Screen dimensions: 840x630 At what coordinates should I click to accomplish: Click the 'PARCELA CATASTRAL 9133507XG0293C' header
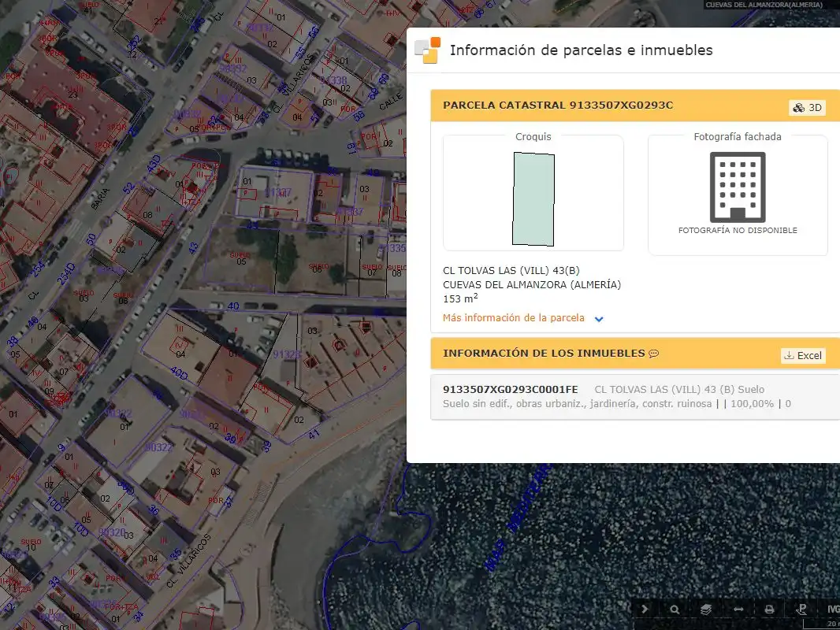click(558, 105)
